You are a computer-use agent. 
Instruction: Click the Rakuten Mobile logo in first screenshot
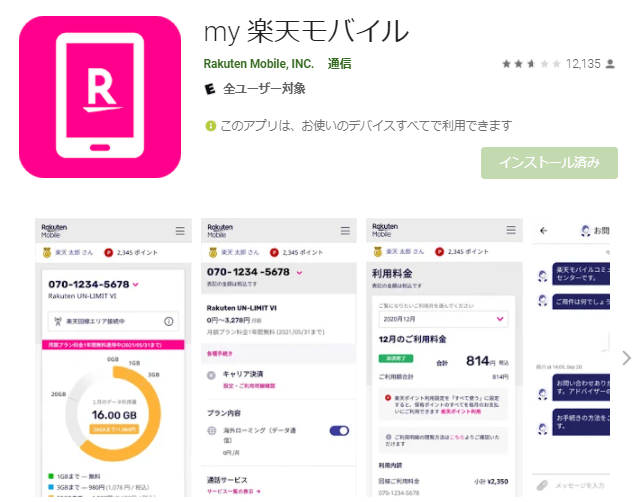[x=53, y=231]
